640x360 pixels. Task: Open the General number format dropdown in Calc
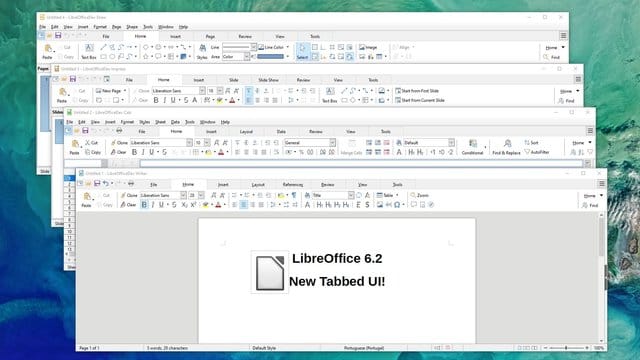(333, 143)
